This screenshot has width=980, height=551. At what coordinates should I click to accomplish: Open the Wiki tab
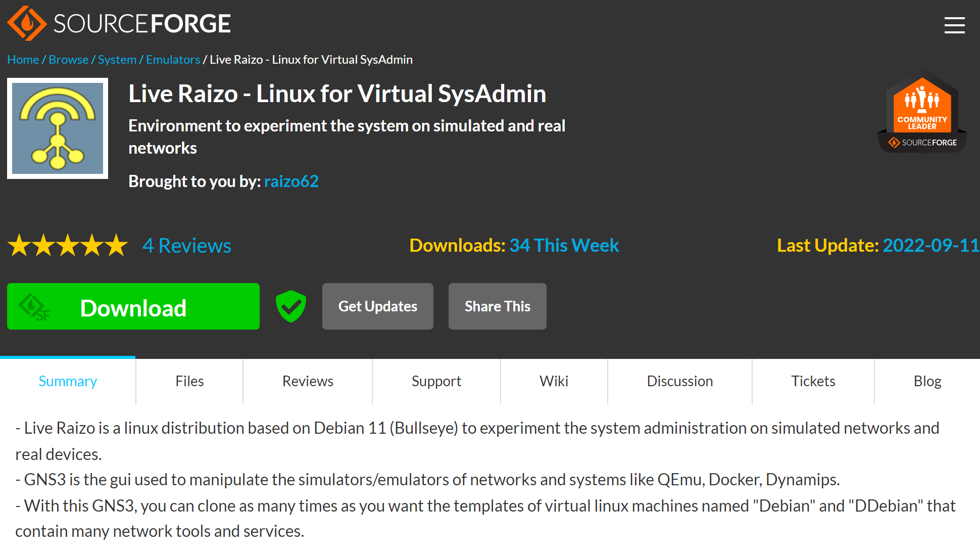[x=554, y=381]
